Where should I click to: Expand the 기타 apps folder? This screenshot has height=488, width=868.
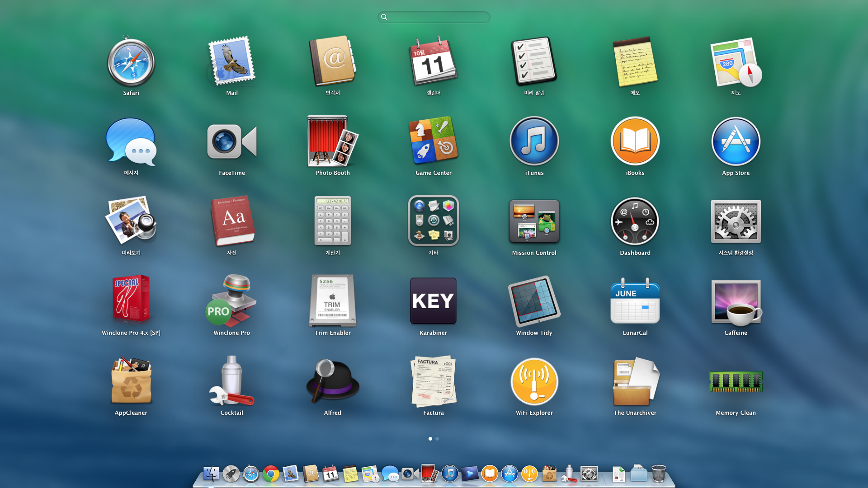tap(433, 221)
